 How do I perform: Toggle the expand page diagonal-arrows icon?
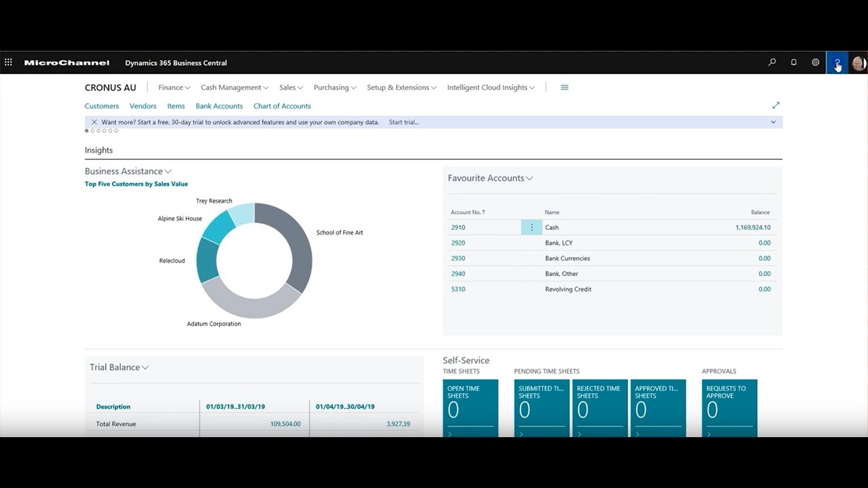(x=776, y=105)
